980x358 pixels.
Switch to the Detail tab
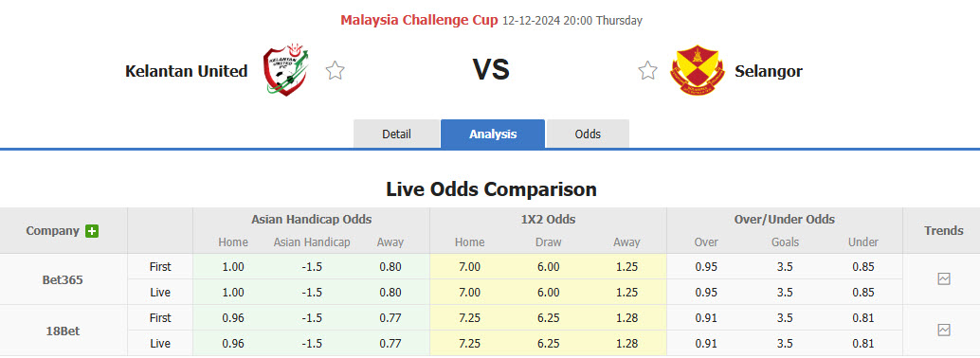[397, 134]
